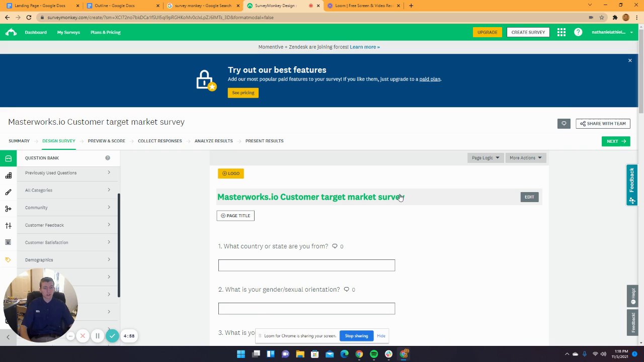
Task: Pause the Loom recording
Action: [98, 336]
